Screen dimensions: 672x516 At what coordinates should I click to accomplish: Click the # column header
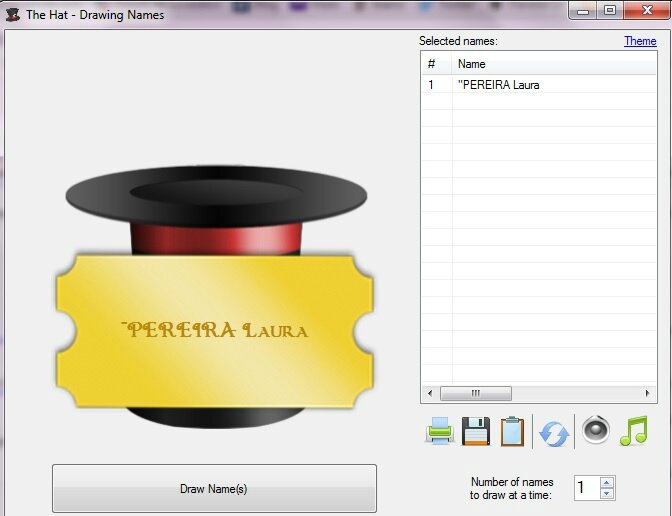tap(436, 64)
